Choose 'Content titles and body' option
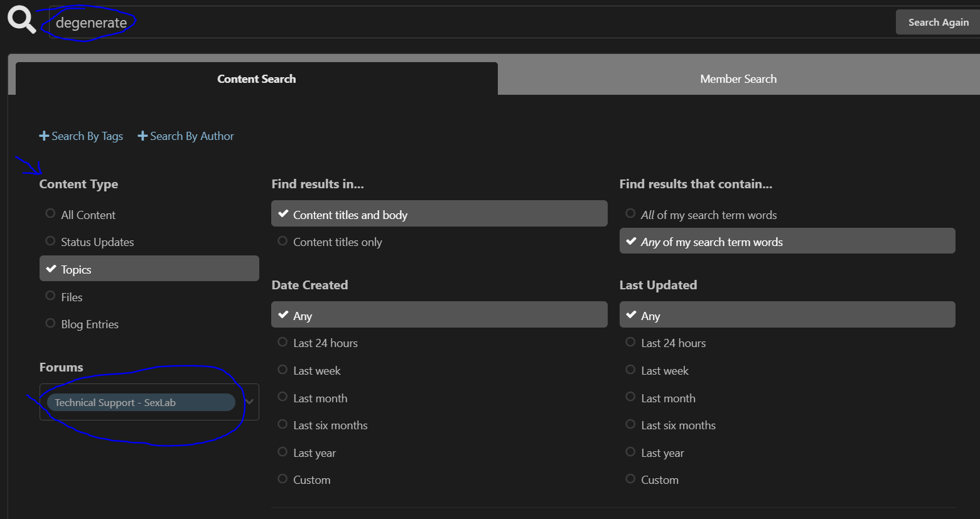Screen dimensions: 980x519 [439, 213]
